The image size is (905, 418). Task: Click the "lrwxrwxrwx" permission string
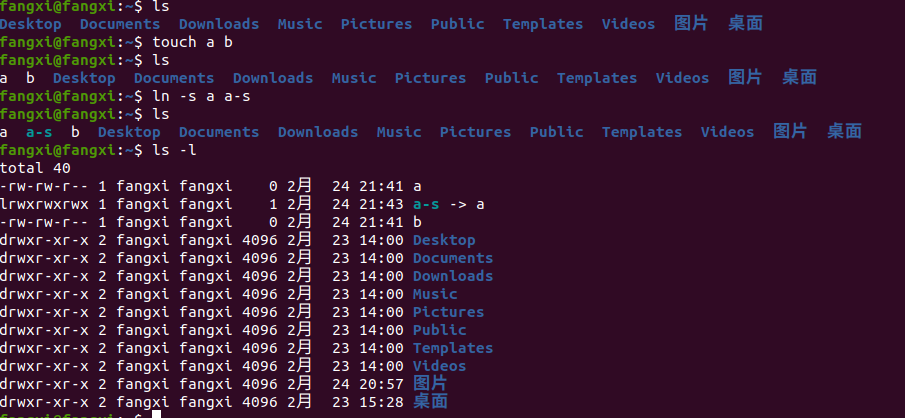44,204
